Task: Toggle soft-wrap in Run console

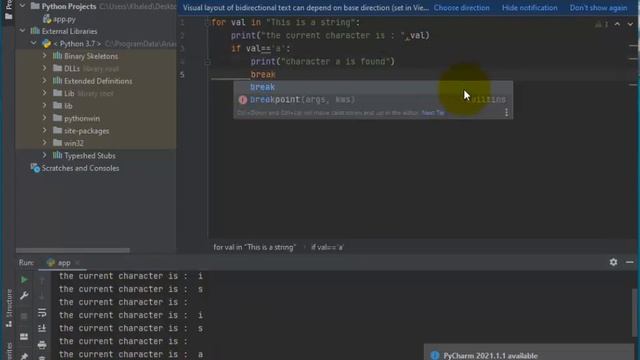Action: (x=42, y=313)
